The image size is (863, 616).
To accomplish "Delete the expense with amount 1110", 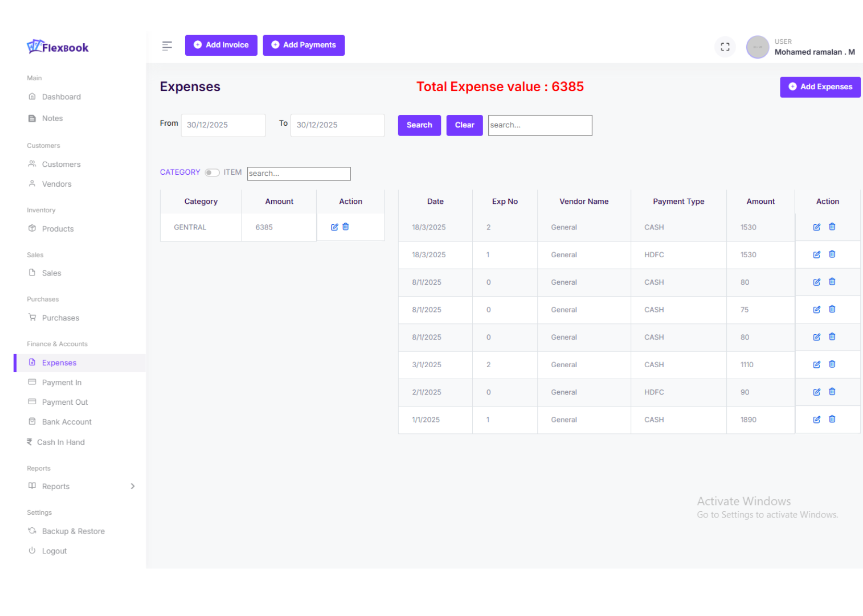I will tap(832, 364).
